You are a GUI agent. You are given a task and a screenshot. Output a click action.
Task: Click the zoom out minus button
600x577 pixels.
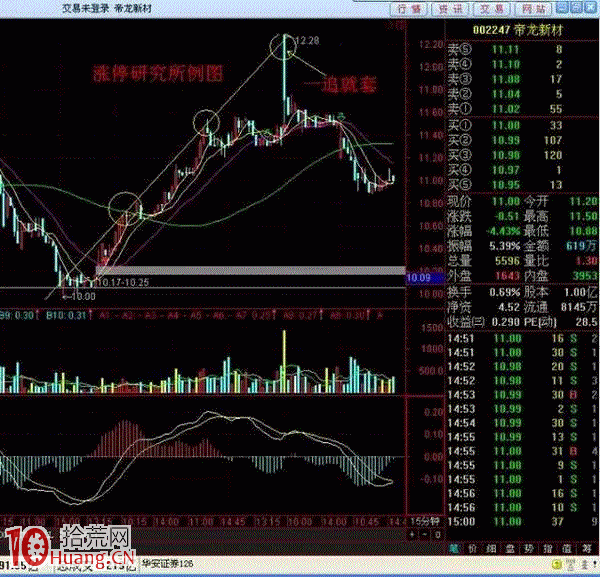pyautogui.click(x=425, y=535)
